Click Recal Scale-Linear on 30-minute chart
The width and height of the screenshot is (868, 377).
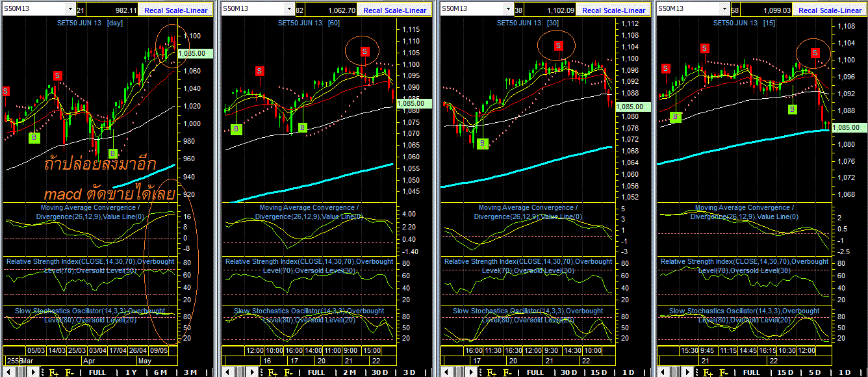(x=614, y=10)
